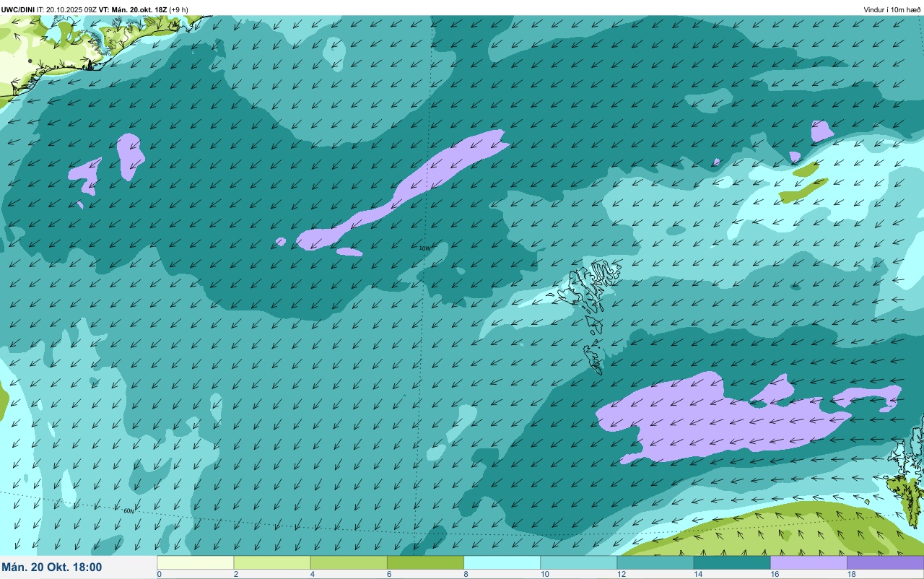Pick the 10–12 turquoise legend swatch
This screenshot has height=579, width=924.
[x=578, y=562]
